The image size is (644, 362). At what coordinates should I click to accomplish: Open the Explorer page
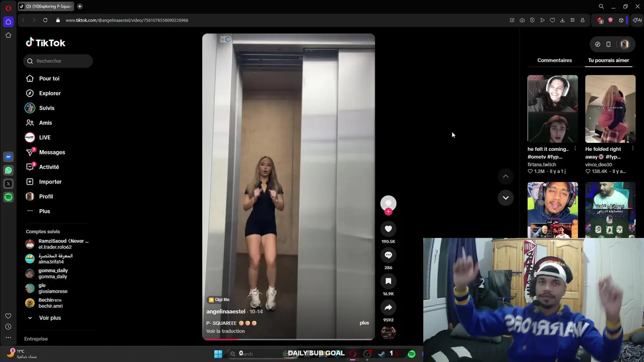(50, 93)
